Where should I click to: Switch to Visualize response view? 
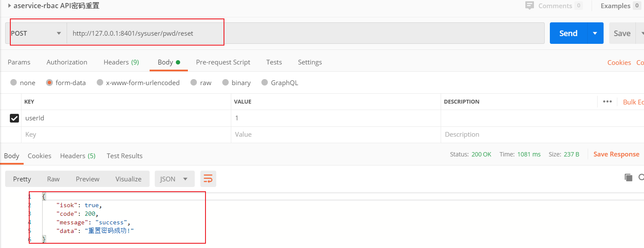tap(129, 179)
